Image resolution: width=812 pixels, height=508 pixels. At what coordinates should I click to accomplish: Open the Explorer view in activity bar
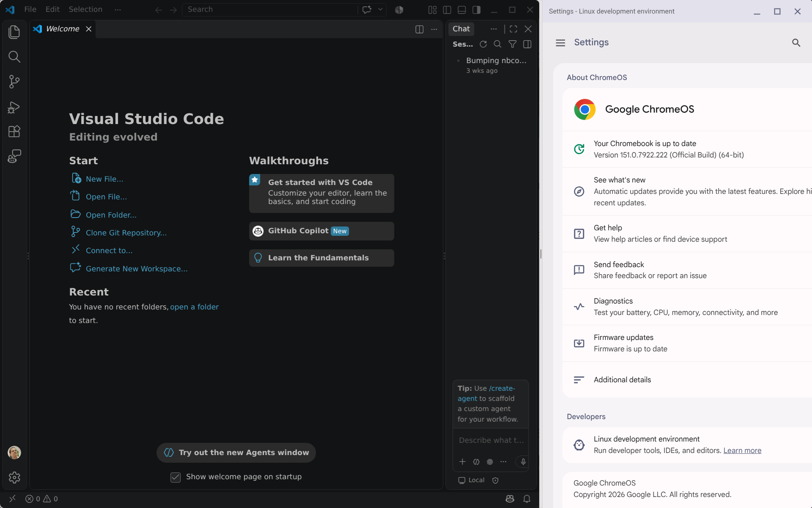click(x=14, y=32)
